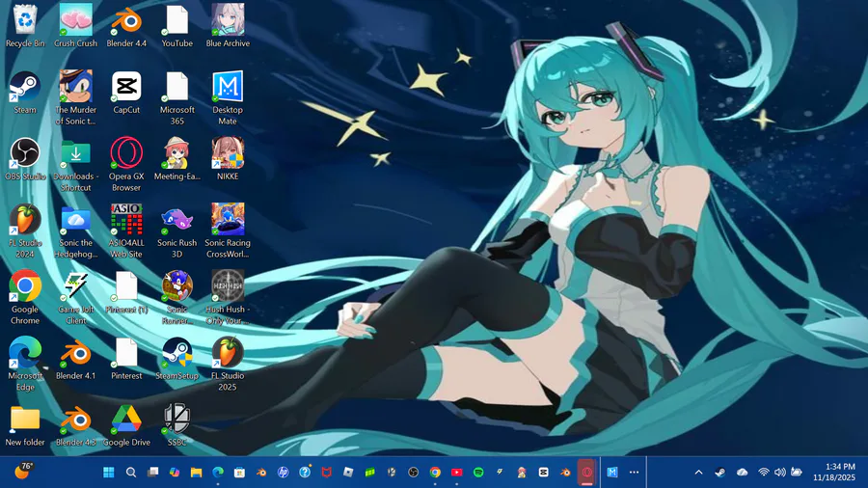
Task: Open Task View from the taskbar
Action: point(152,472)
